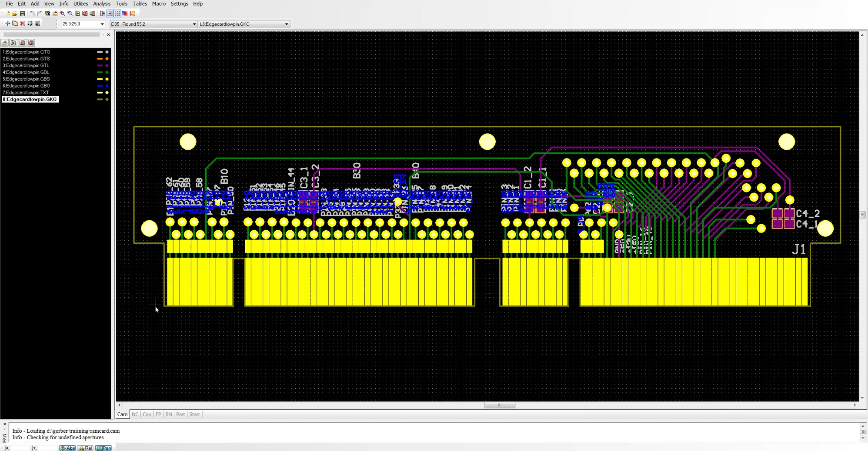The height and width of the screenshot is (451, 868).
Task: Click the Undo arrow icon
Action: point(32,13)
